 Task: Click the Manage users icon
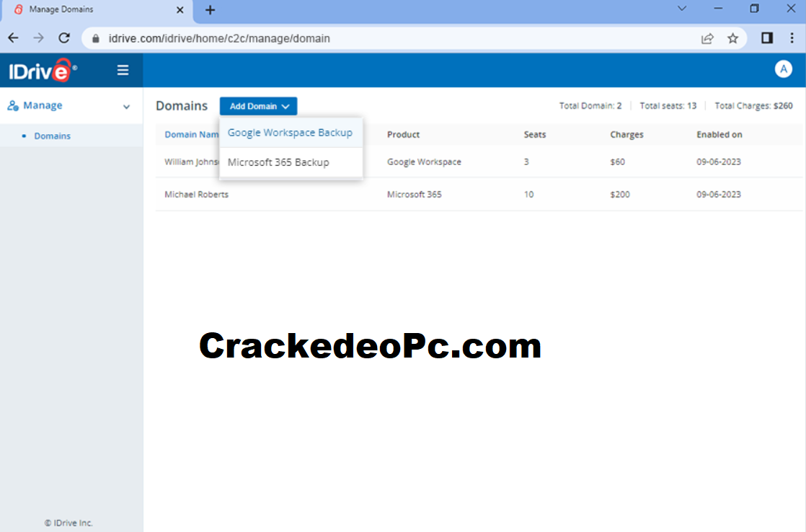[x=13, y=106]
